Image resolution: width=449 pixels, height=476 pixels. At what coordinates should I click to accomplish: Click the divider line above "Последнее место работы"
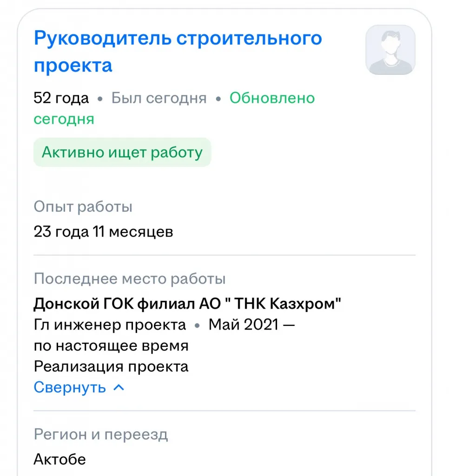(224, 255)
